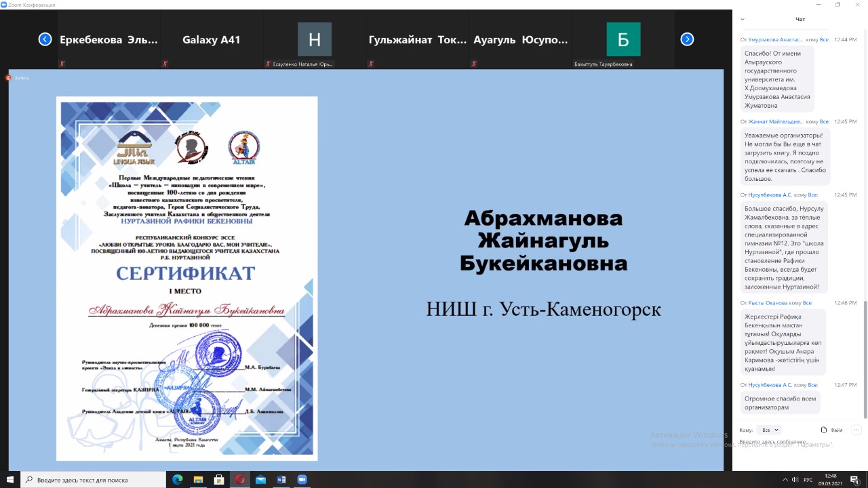The width and height of the screenshot is (868, 488).
Task: Click muted mic icon beside Есауленко Наталья
Action: (x=268, y=64)
